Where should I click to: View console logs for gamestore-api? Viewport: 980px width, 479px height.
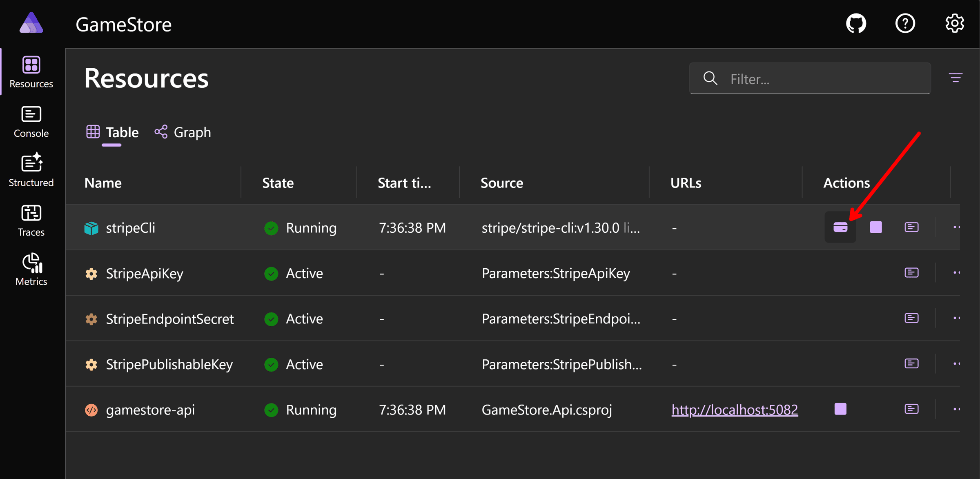tap(911, 409)
